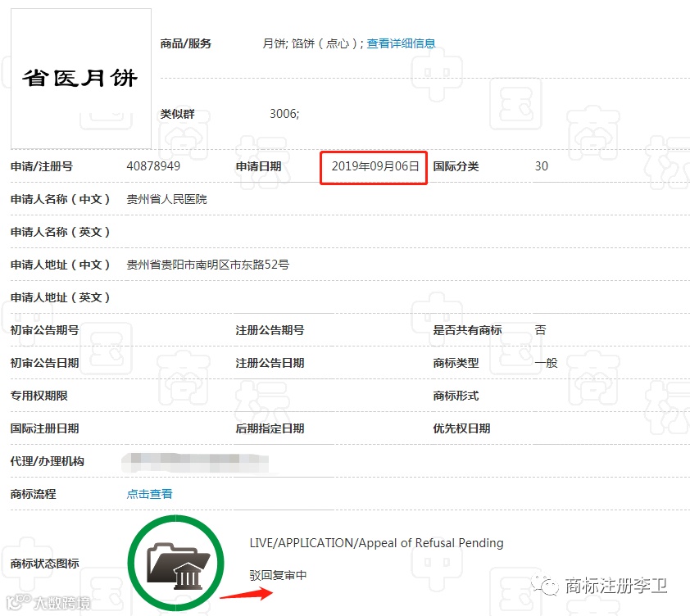Click the 注册公告期号 label
Image resolution: width=690 pixels, height=616 pixels.
pos(270,330)
